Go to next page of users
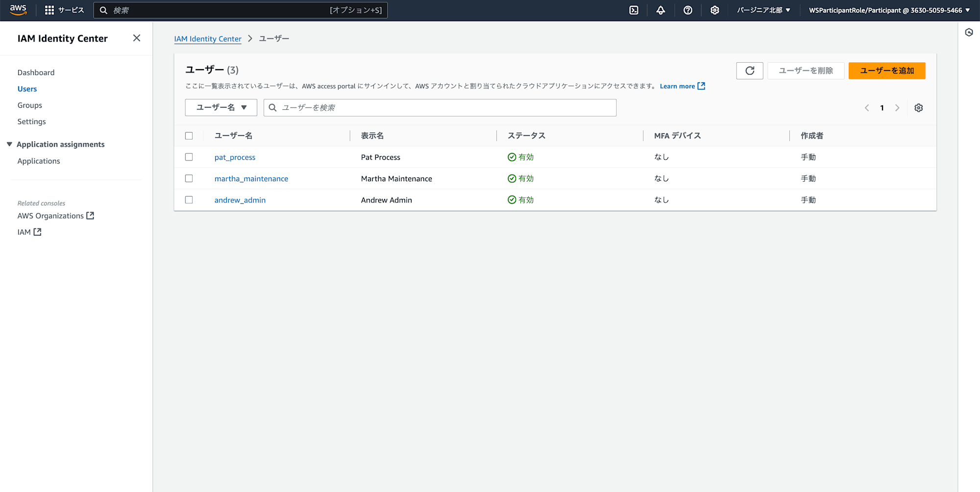 click(897, 108)
